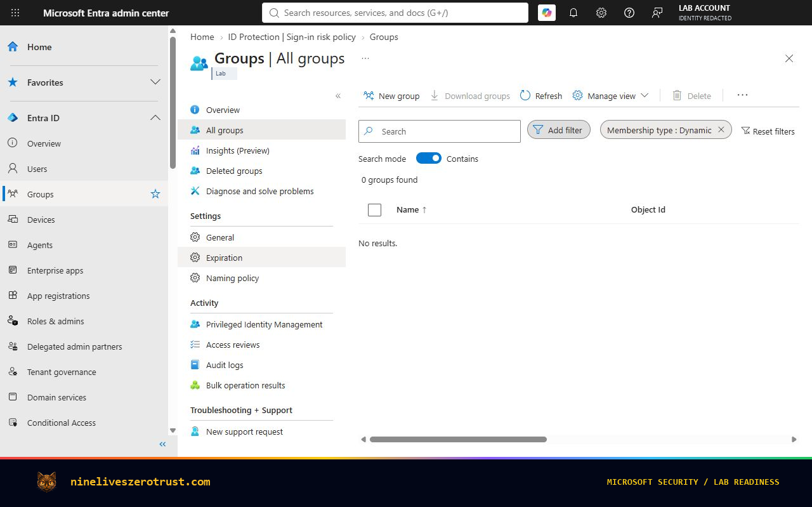Click Refresh in the toolbar
This screenshot has height=507, width=812.
[541, 96]
